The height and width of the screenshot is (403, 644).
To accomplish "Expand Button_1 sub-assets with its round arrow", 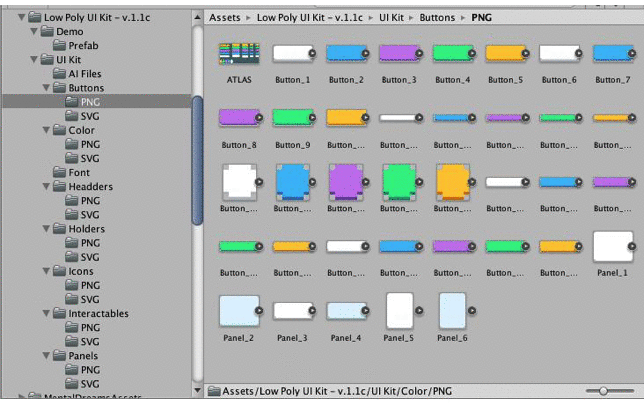I will tap(312, 53).
